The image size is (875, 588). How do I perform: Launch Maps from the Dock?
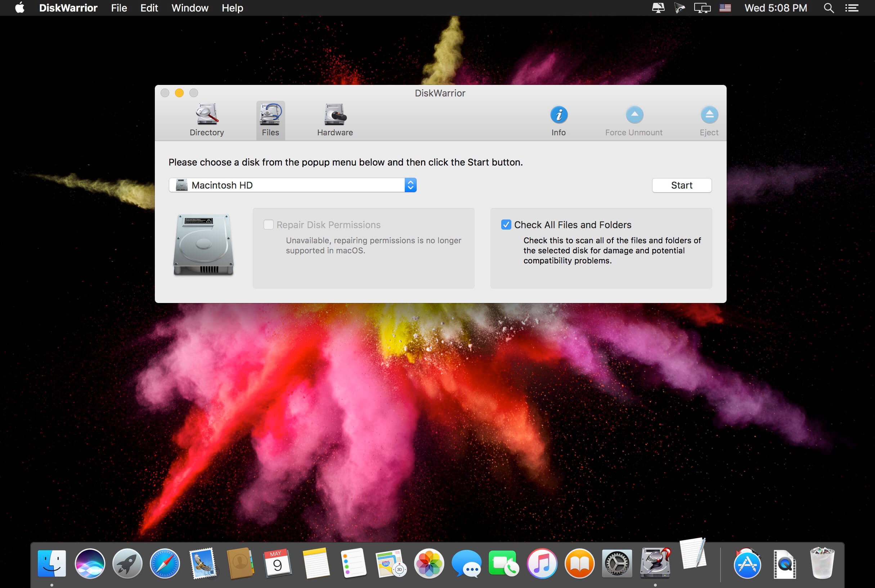point(391,563)
